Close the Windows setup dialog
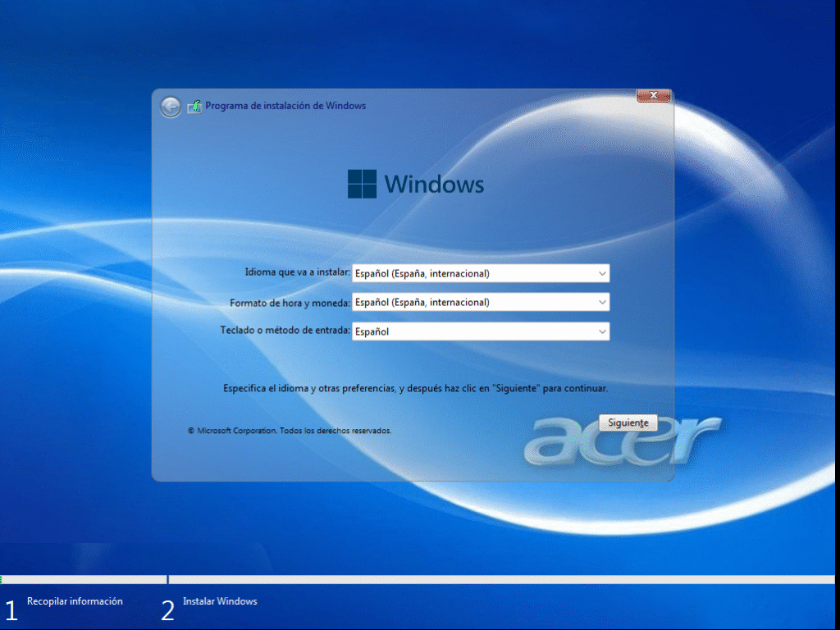 click(x=653, y=96)
